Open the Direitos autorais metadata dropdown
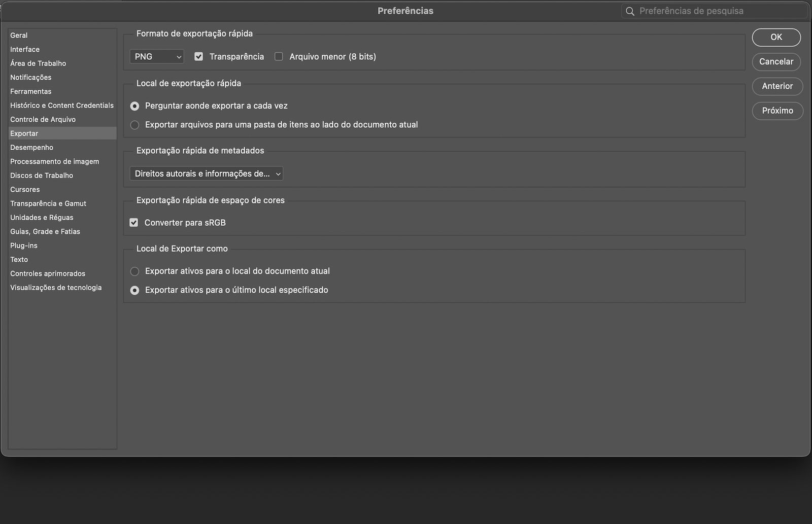The image size is (812, 524). tap(207, 173)
